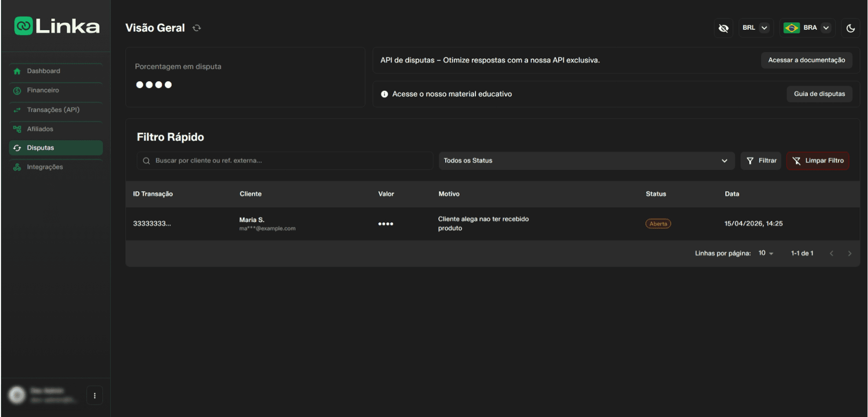Open the BRL currency dropdown
Screen dimensions: 868x417
[755, 28]
